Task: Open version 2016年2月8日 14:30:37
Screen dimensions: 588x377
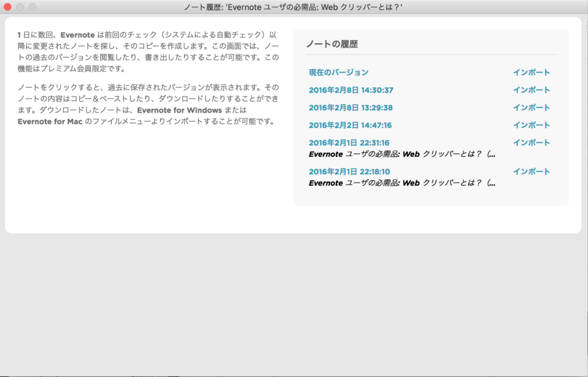Action: 351,90
